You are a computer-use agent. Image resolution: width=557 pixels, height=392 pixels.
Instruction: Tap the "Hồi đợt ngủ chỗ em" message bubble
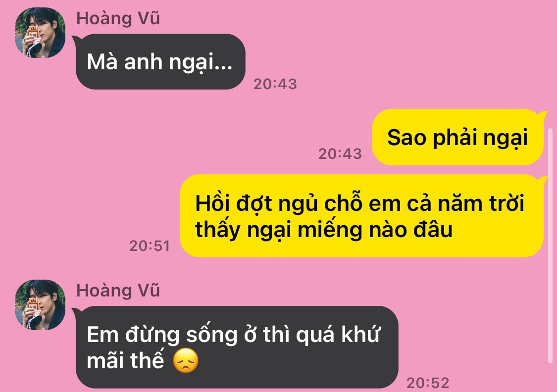pyautogui.click(x=363, y=216)
